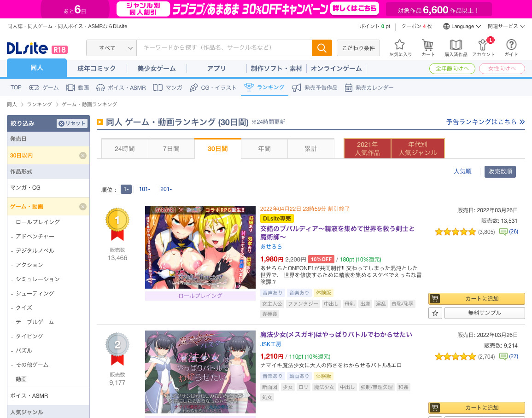Remove the ゲーム・動画 filter
Image resolution: width=532 pixels, height=418 pixels.
click(83, 207)
